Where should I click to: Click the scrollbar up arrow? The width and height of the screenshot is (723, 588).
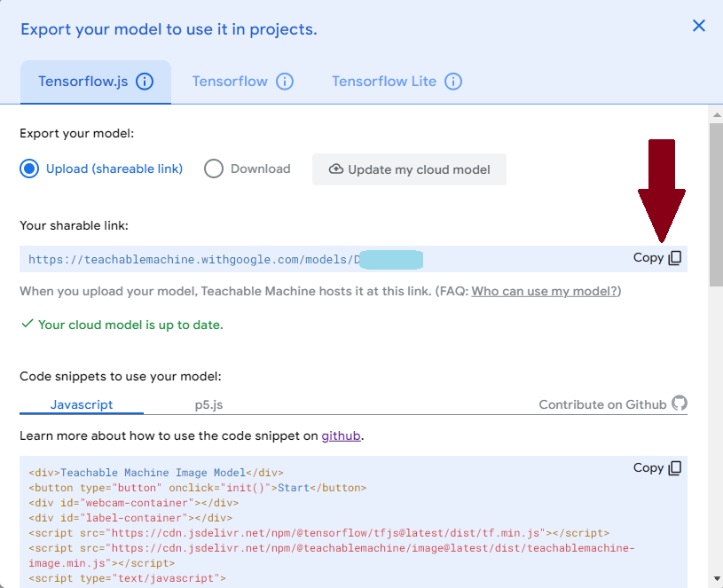(x=716, y=114)
